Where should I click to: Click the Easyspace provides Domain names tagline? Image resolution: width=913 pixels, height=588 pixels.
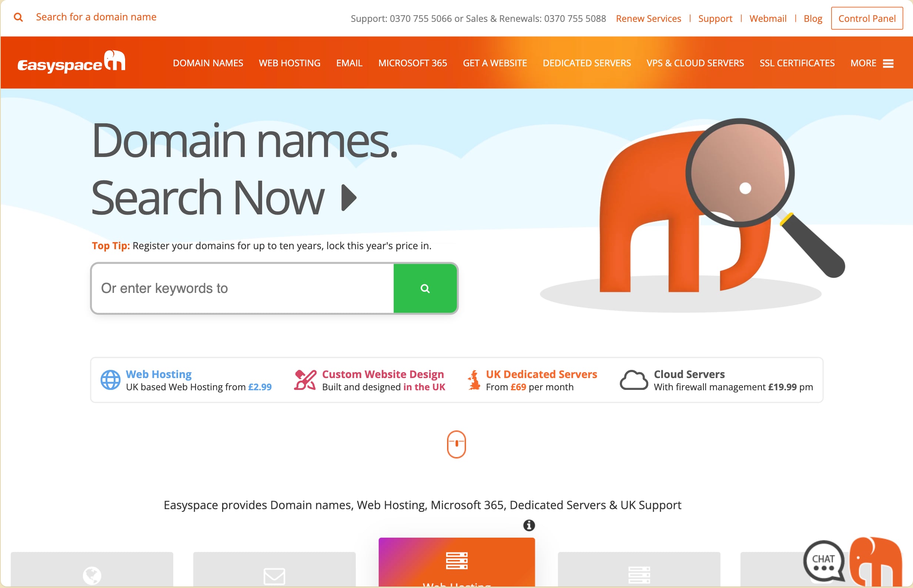click(x=422, y=505)
